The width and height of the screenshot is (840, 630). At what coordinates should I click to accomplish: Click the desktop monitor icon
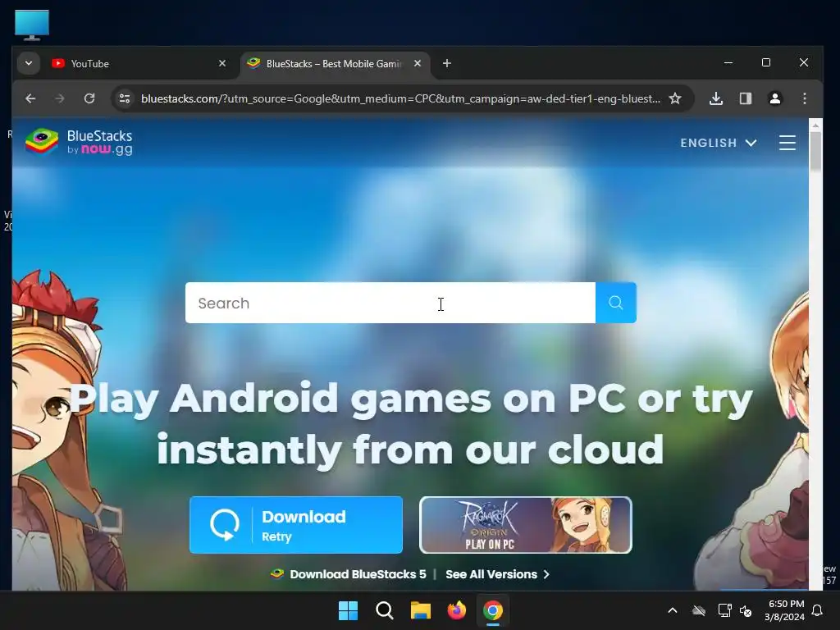(32, 25)
